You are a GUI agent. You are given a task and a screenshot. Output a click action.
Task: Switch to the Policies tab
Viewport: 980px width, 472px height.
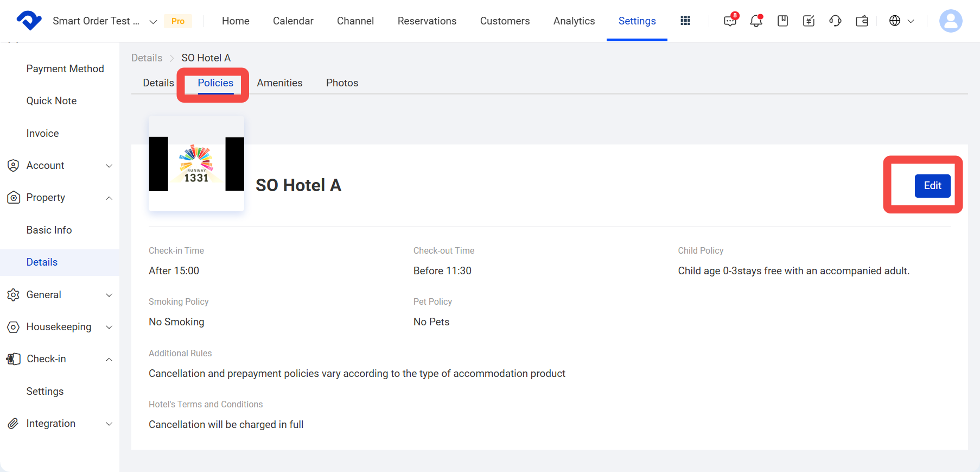pyautogui.click(x=215, y=83)
